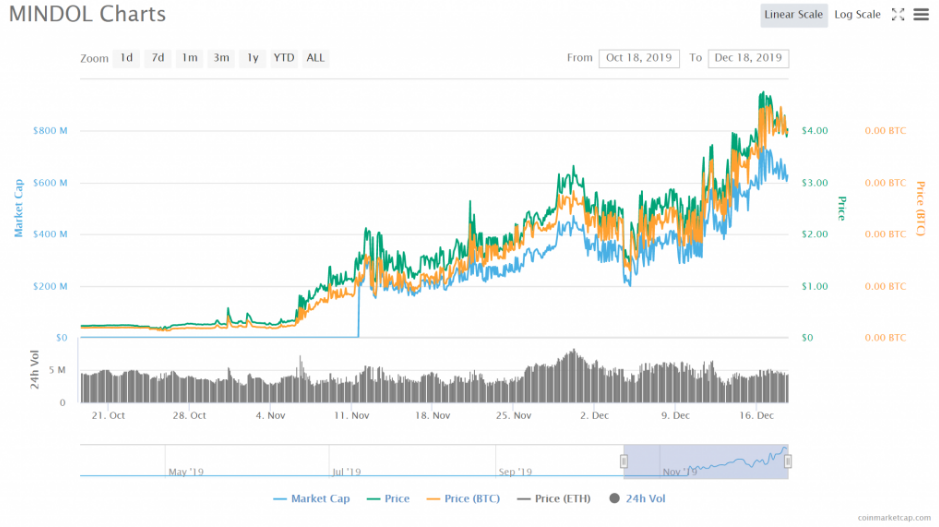Open the chart hamburger menu

coord(921,14)
